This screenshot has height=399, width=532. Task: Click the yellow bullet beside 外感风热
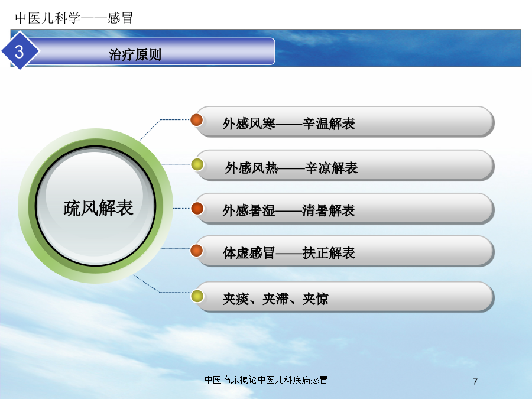click(197, 164)
